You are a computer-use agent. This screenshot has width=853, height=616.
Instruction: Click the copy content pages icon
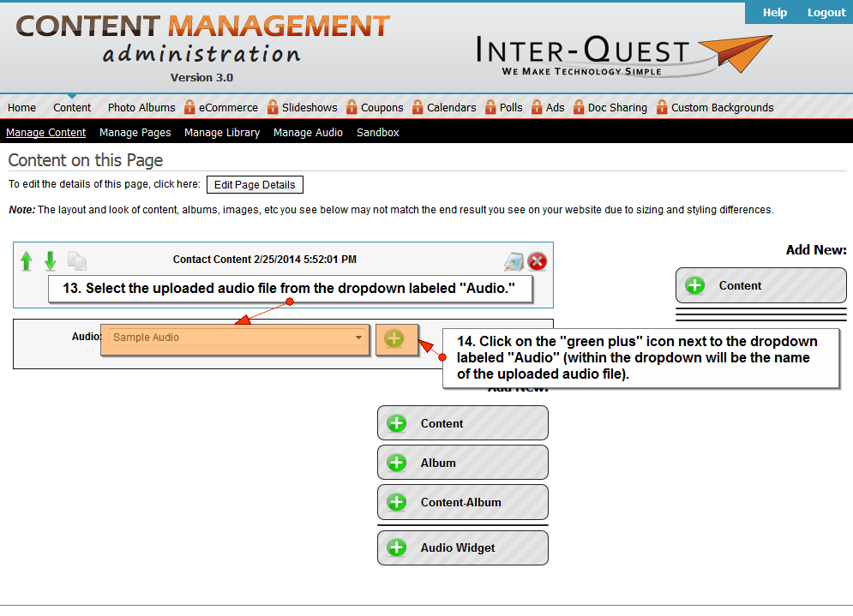(x=77, y=260)
